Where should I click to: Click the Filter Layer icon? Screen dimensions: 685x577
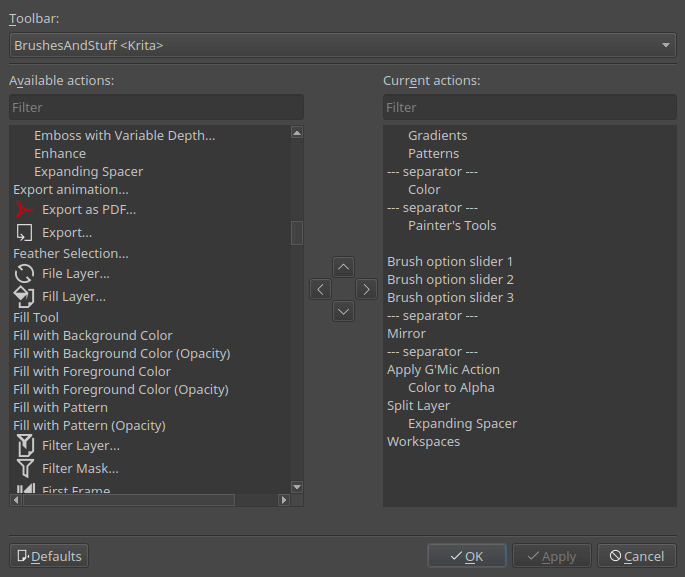coord(24,446)
